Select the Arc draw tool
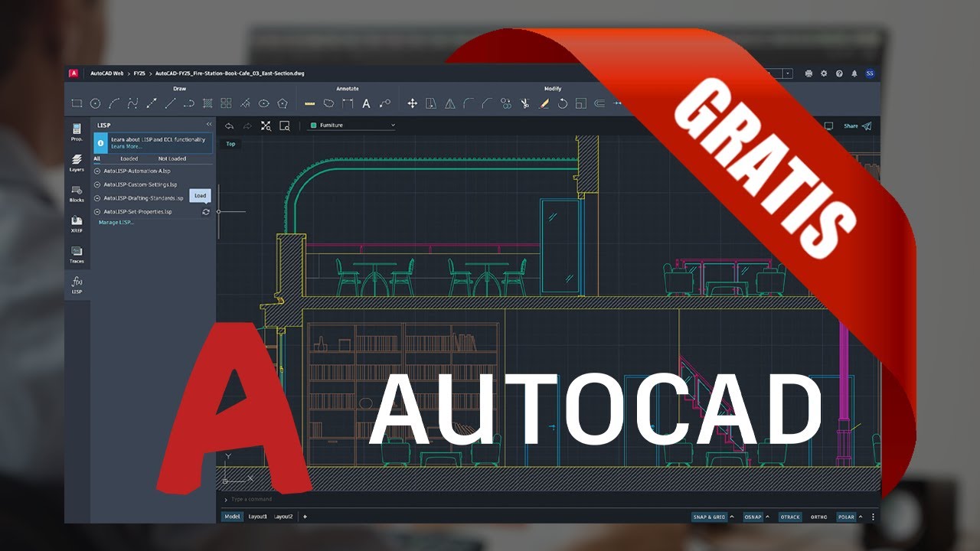Image resolution: width=980 pixels, height=551 pixels. [x=114, y=103]
